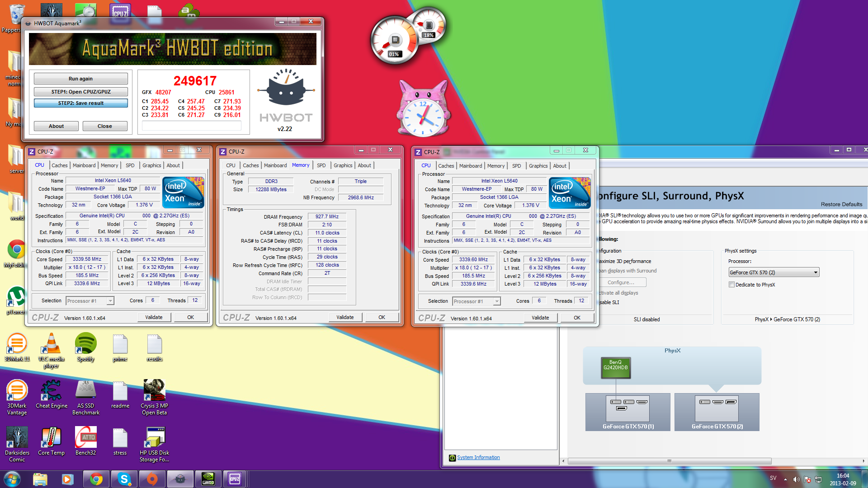Click the About button in AquaMark
The height and width of the screenshot is (488, 868).
(56, 126)
